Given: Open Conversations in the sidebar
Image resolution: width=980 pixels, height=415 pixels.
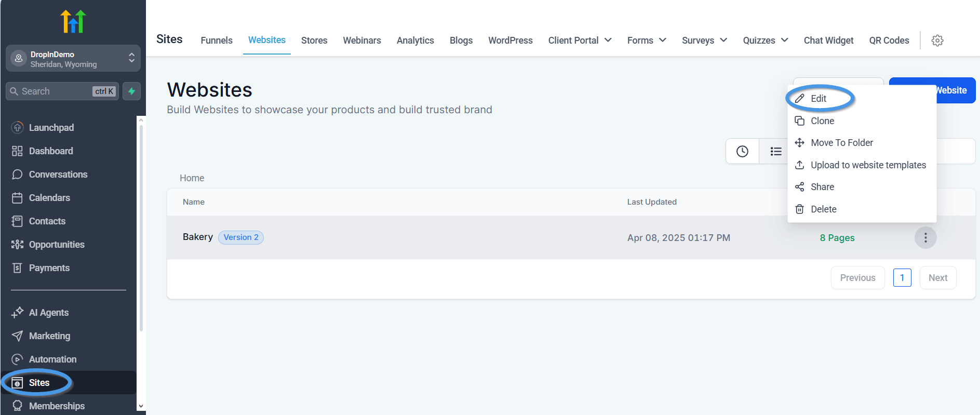Looking at the screenshot, I should pos(58,175).
